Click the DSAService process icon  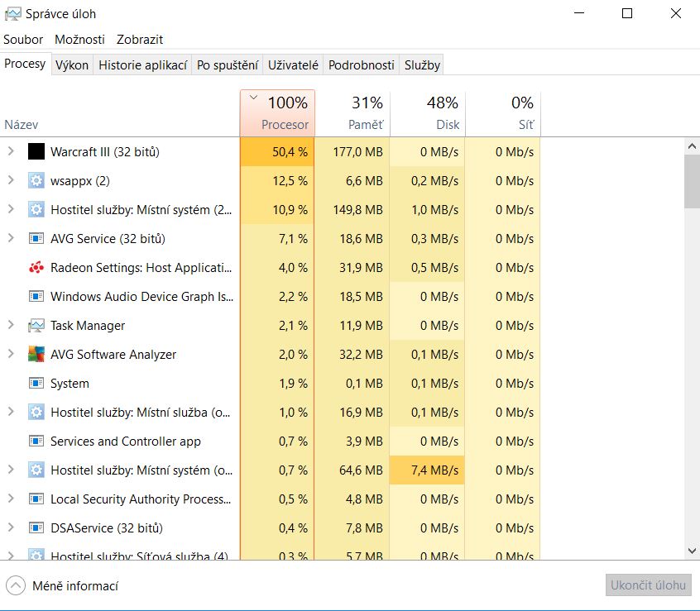coord(36,528)
